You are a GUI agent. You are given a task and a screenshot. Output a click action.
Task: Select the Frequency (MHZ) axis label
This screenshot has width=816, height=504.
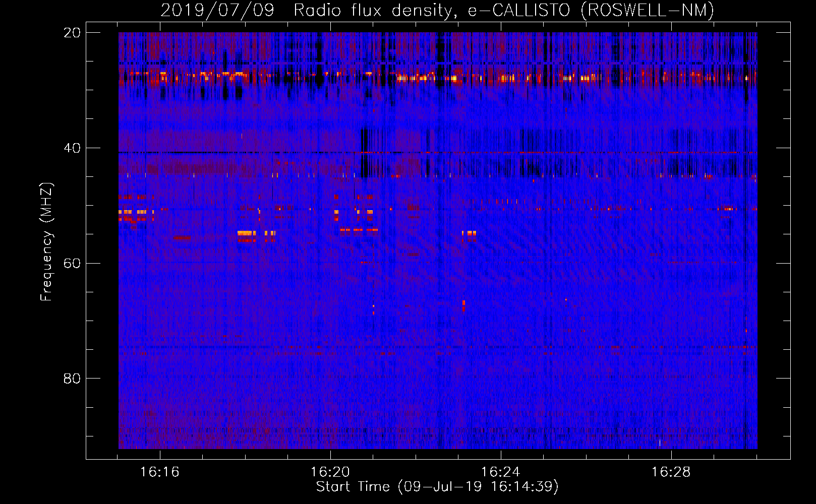click(46, 242)
